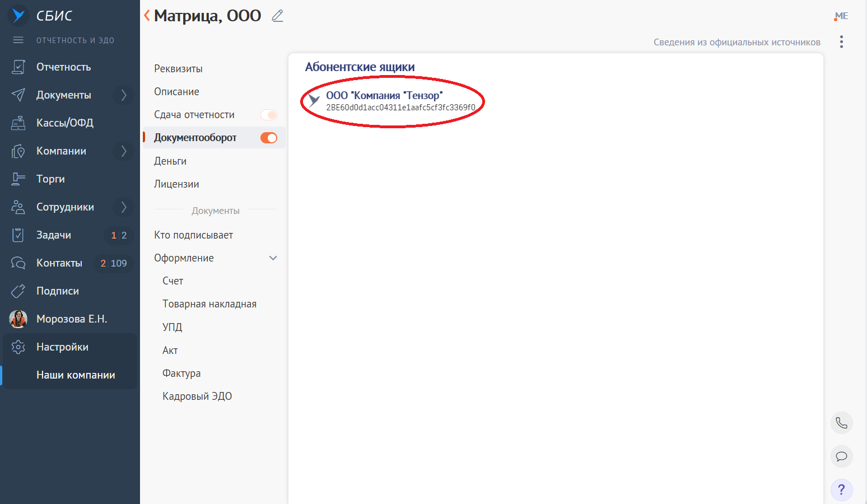Viewport: 867px width, 504px height.
Task: Click the pencil edit icon near Матрица, ООО
Action: click(277, 16)
